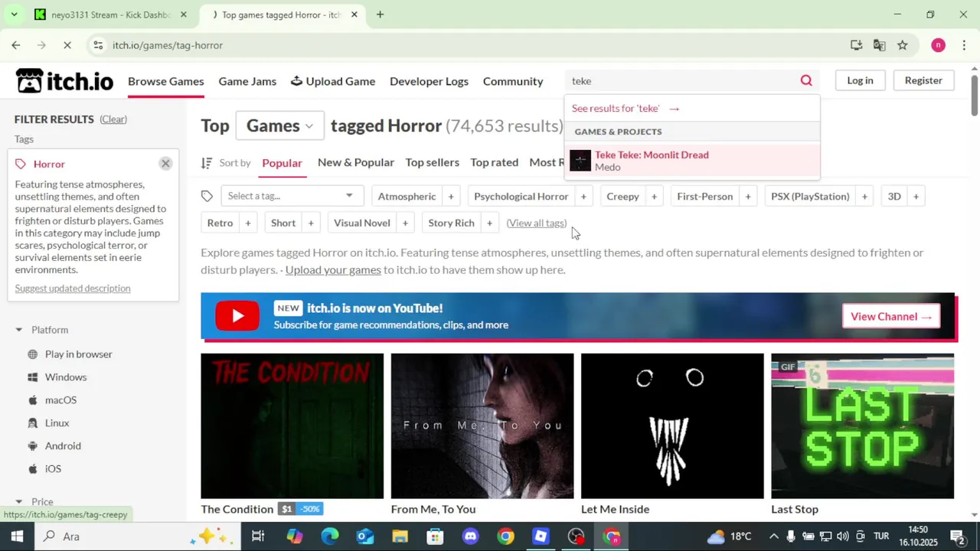This screenshot has width=980, height=551.
Task: Open the Community page
Action: pos(513,81)
